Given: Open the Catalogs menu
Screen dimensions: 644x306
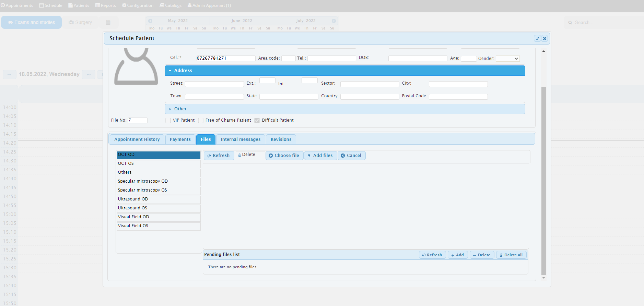Looking at the screenshot, I should pos(171,5).
